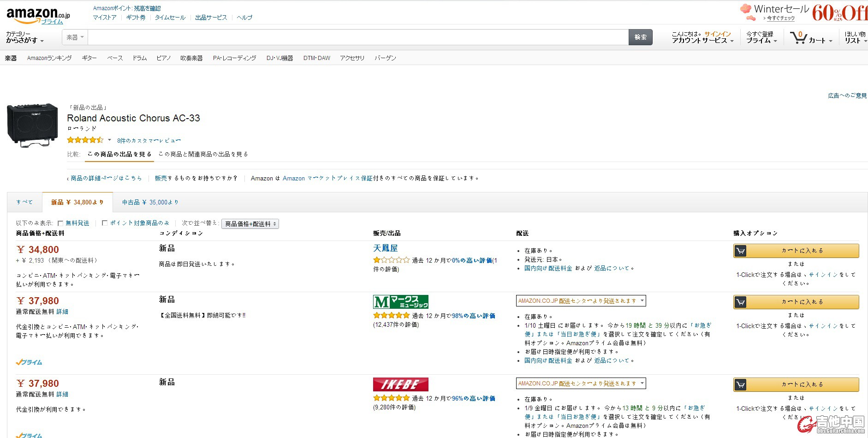This screenshot has height=438, width=868.
Task: Open the ヘルプ link
Action: [244, 18]
